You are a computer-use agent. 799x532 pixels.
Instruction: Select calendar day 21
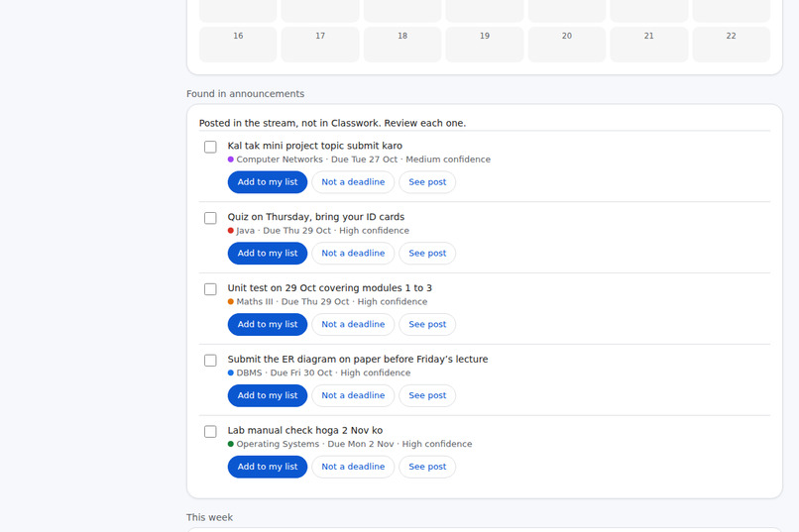tap(648, 45)
